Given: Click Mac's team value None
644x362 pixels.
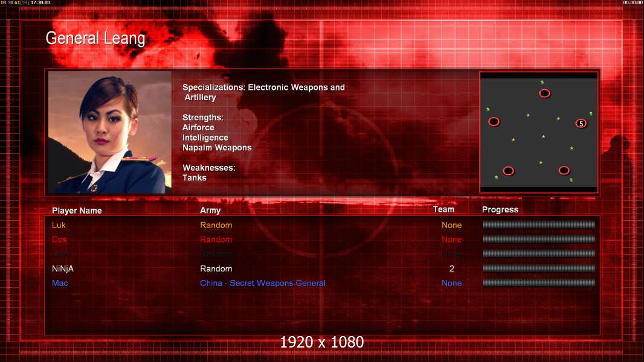Looking at the screenshot, I should pyautogui.click(x=451, y=283).
